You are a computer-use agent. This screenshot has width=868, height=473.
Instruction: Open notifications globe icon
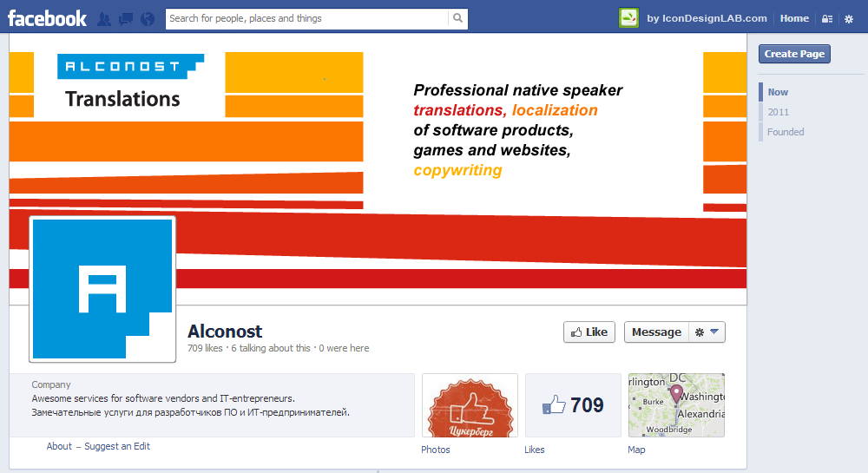click(x=148, y=19)
